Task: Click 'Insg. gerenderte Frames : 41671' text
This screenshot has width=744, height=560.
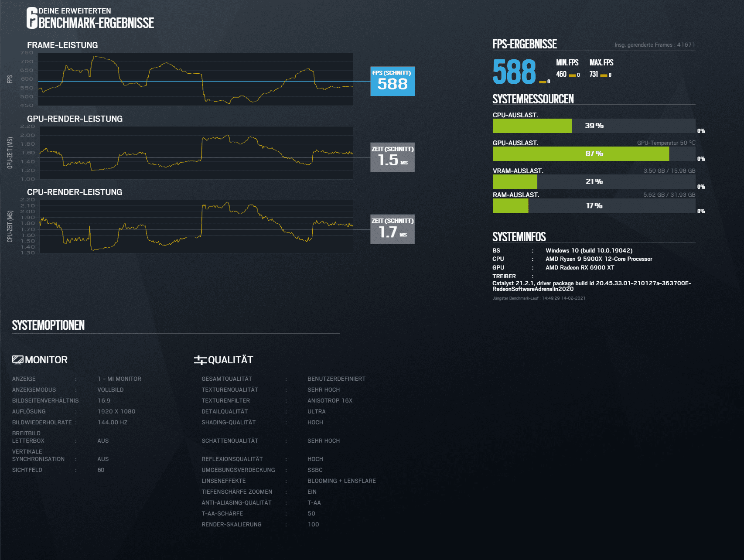Action: click(655, 44)
